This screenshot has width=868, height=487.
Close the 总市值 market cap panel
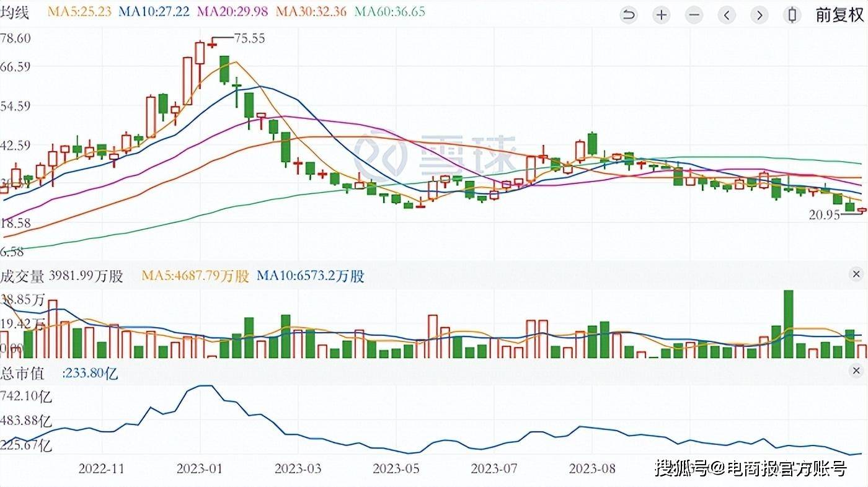tap(856, 371)
